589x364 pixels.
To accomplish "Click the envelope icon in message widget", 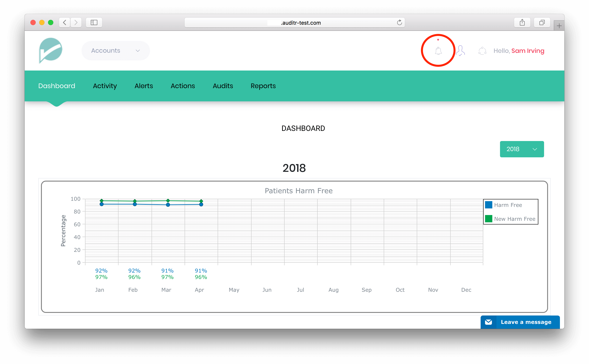I will point(488,322).
